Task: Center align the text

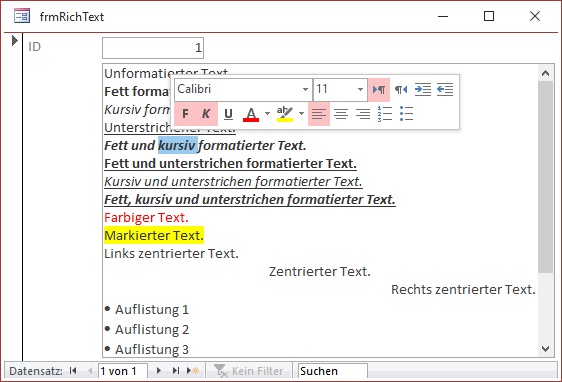Action: pyautogui.click(x=341, y=114)
